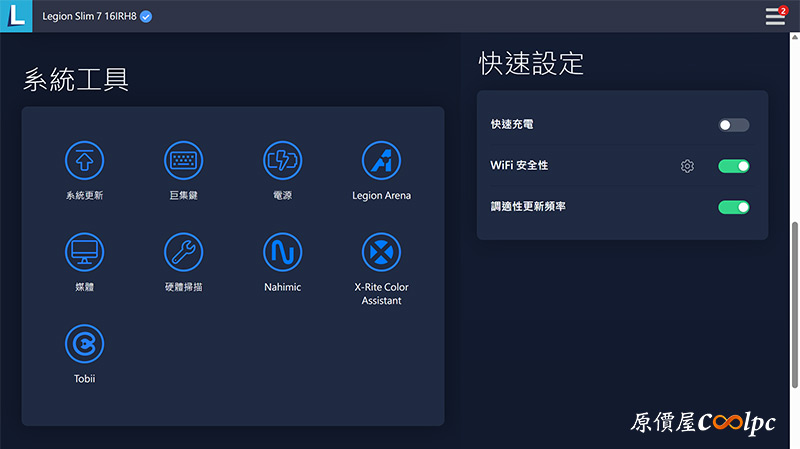Click the blue verified badge beside device name
This screenshot has height=449, width=800.
[x=147, y=16]
